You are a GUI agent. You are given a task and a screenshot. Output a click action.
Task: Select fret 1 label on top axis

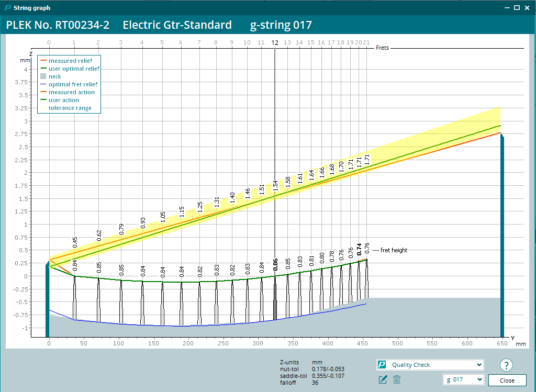(74, 42)
